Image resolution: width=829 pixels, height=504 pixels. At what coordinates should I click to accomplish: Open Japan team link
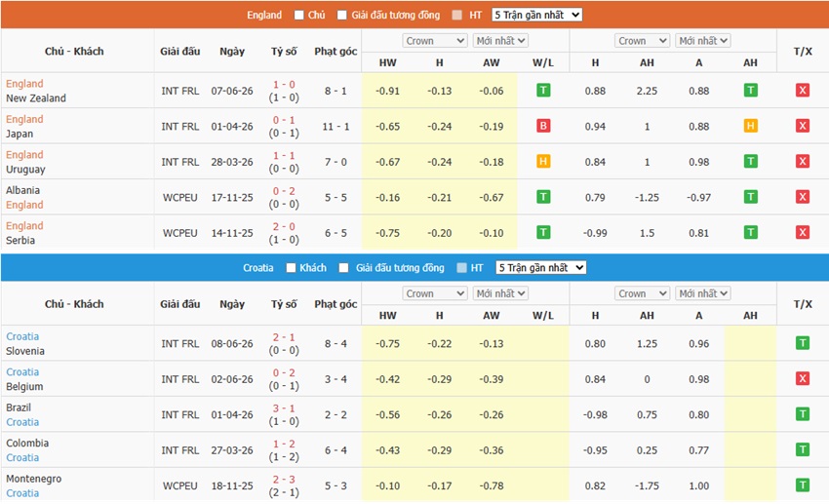pos(20,134)
